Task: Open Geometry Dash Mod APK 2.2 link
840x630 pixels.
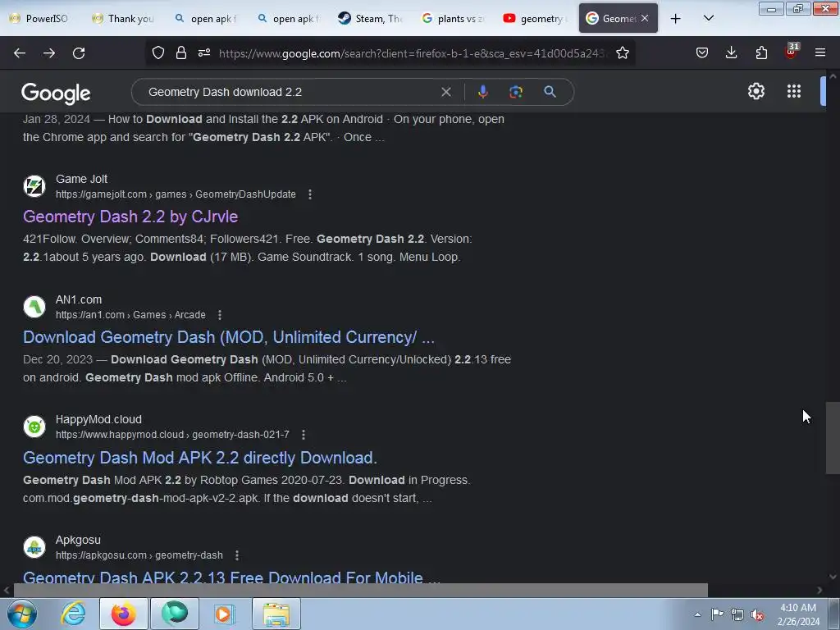Action: 200,458
